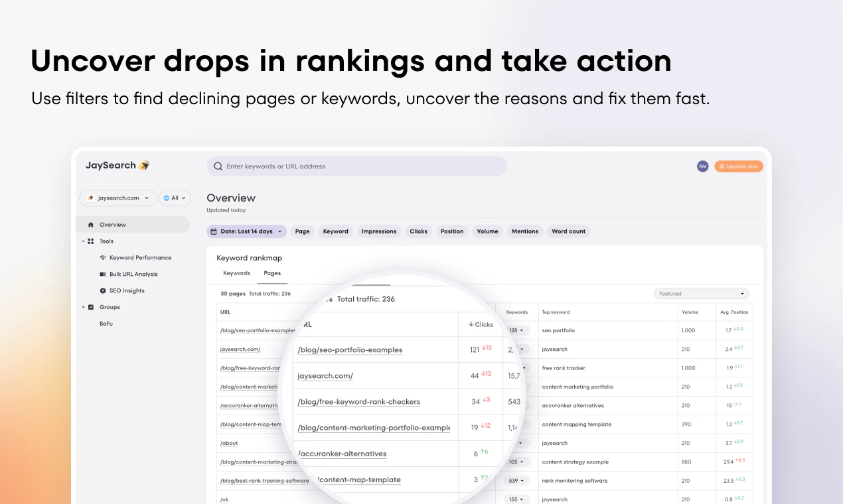843x504 pixels.
Task: Expand the 539 keywords dropdown
Action: coord(517,481)
